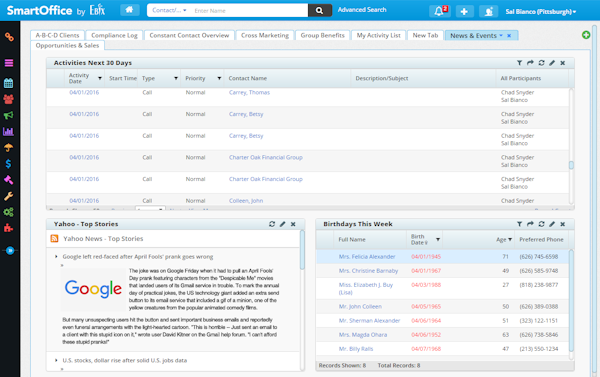Screen dimensions: 600x377
Task: Click the magnifier search button
Action: (x=319, y=10)
